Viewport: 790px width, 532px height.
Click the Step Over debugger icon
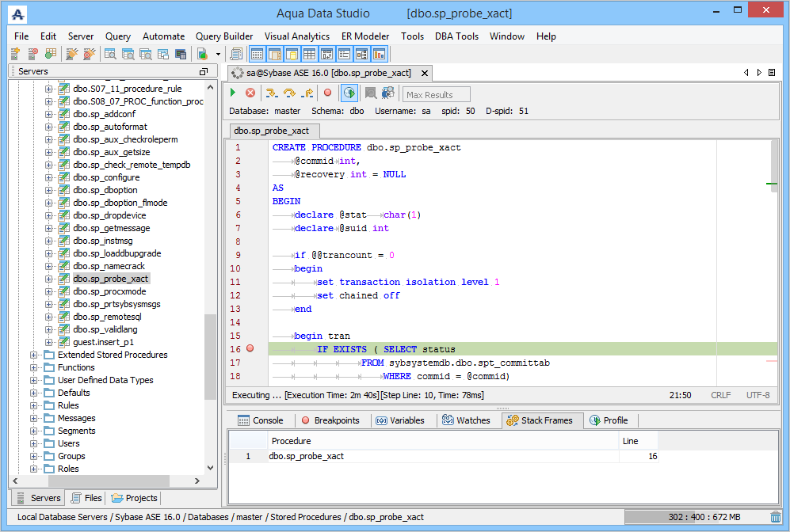tap(288, 93)
